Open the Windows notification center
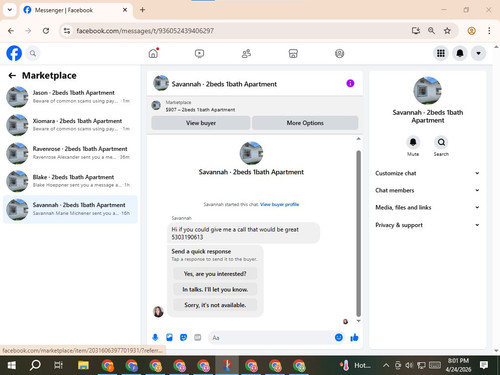This screenshot has width=500, height=375. [484, 365]
